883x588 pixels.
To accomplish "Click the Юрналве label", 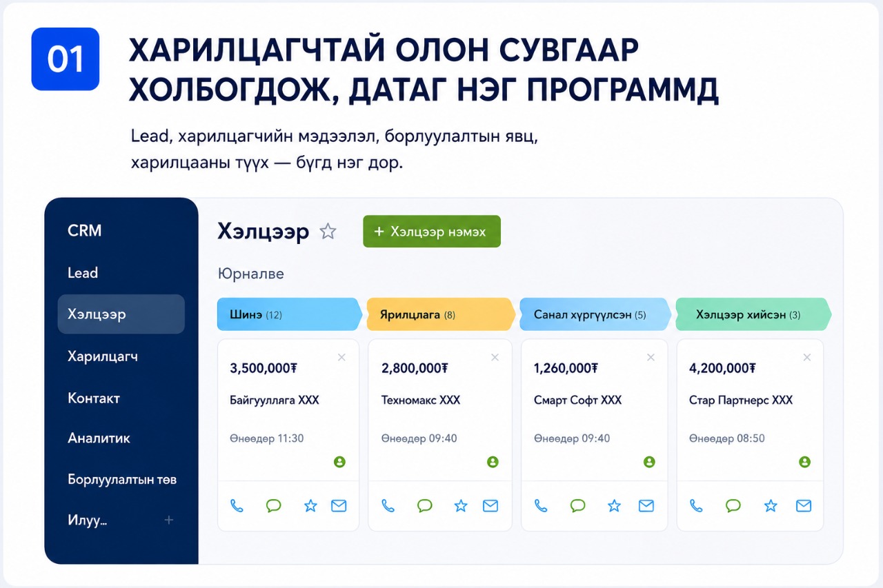I will pos(251,274).
